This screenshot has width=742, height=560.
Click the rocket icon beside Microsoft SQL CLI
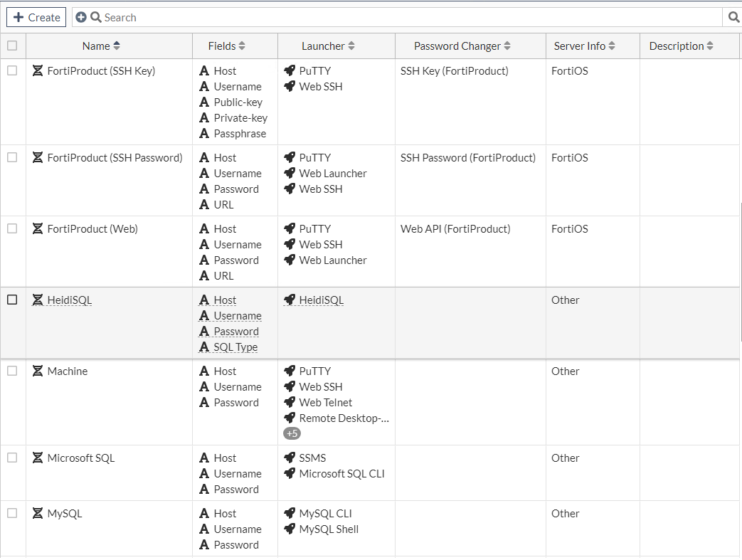click(x=289, y=473)
